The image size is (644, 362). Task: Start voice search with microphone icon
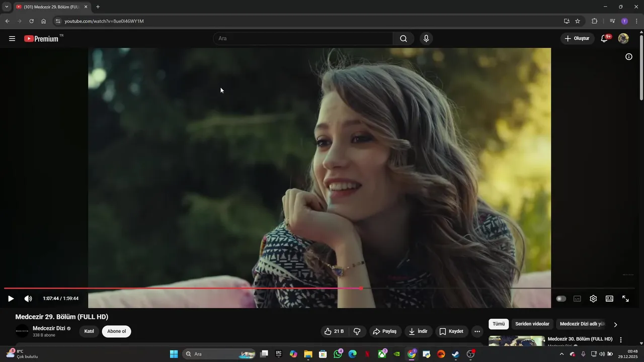click(426, 39)
